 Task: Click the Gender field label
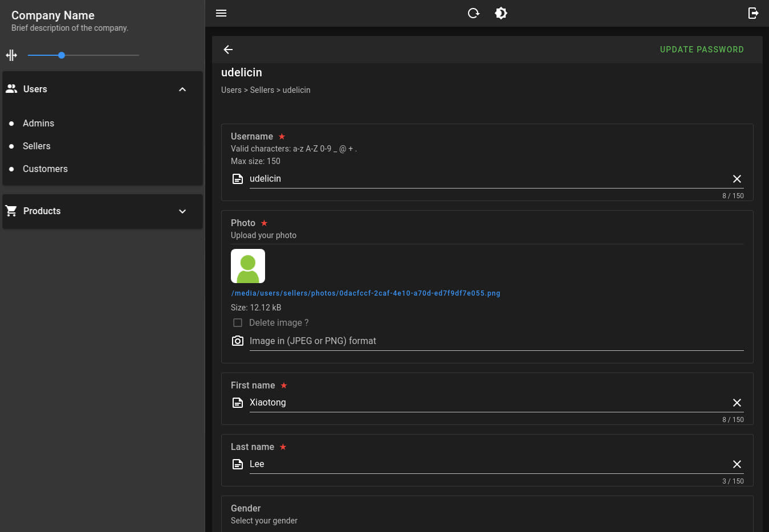[246, 508]
